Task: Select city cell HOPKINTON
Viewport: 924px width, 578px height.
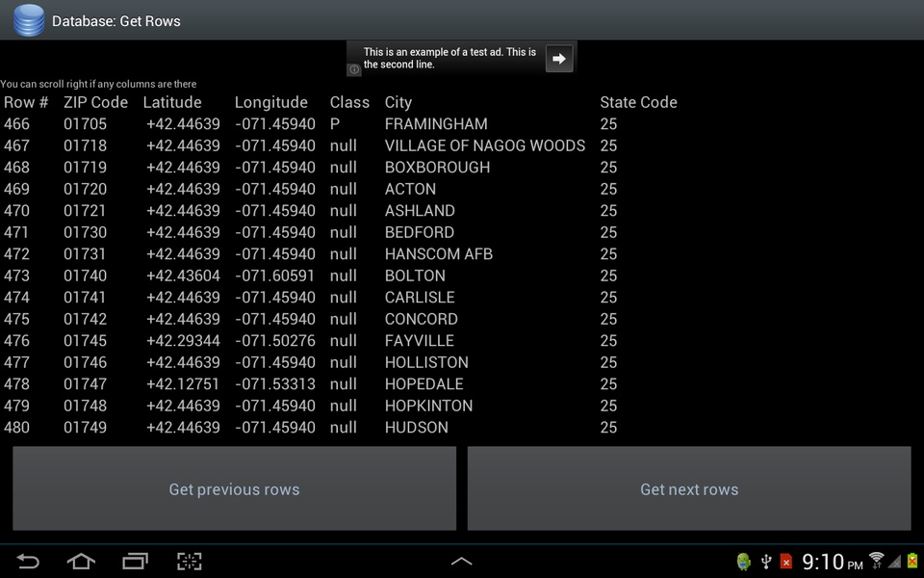Action: tap(428, 406)
